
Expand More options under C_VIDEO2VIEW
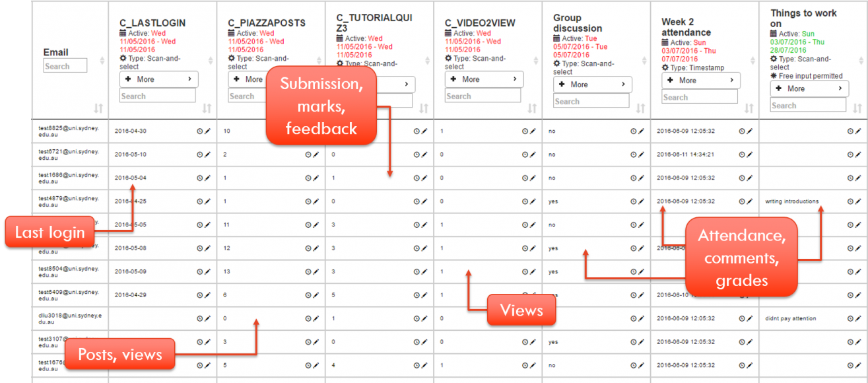pyautogui.click(x=483, y=79)
